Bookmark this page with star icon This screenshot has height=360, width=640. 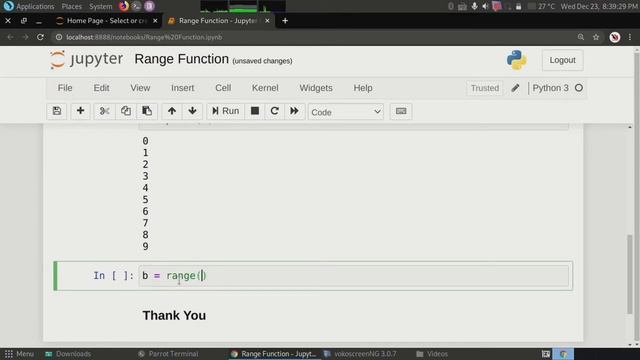tap(596, 37)
